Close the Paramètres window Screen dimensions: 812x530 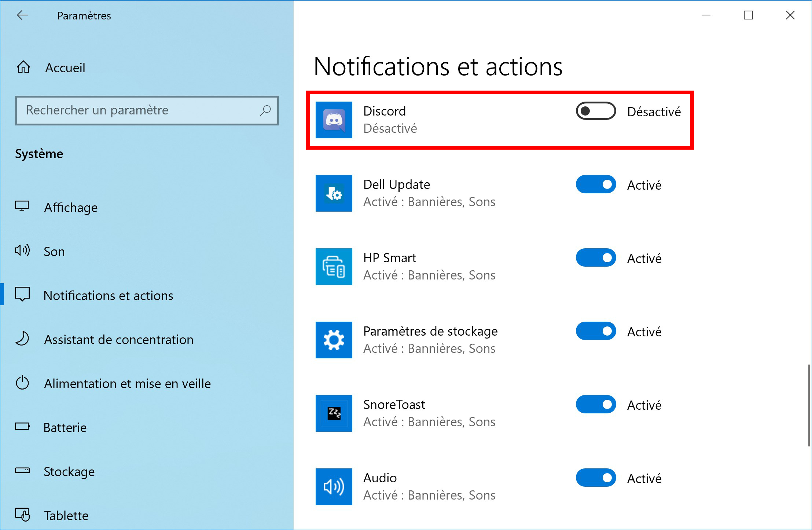click(x=790, y=15)
